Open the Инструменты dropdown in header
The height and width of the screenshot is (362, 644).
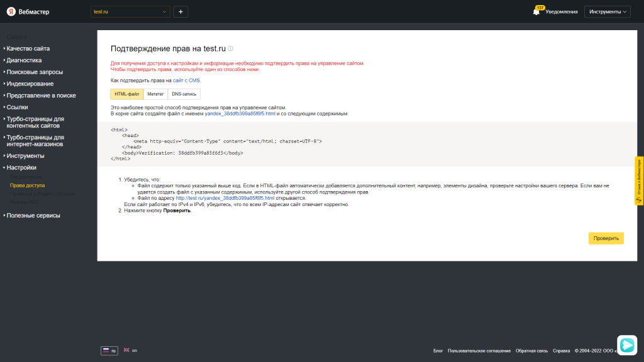pos(607,11)
